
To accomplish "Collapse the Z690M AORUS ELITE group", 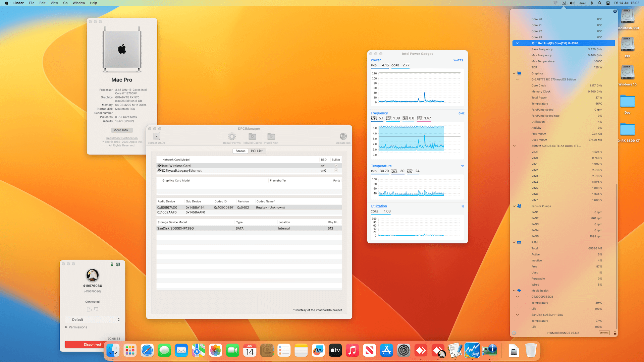I will point(514,146).
